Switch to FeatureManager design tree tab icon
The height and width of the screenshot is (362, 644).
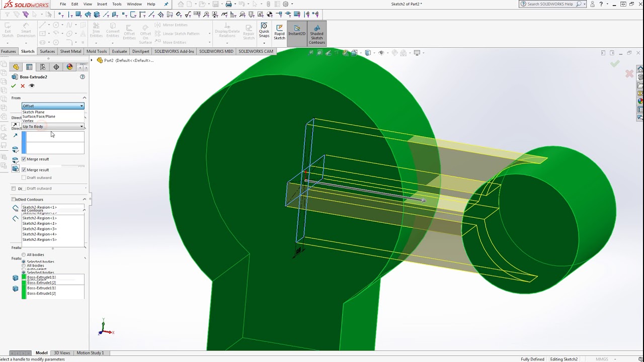tap(16, 67)
